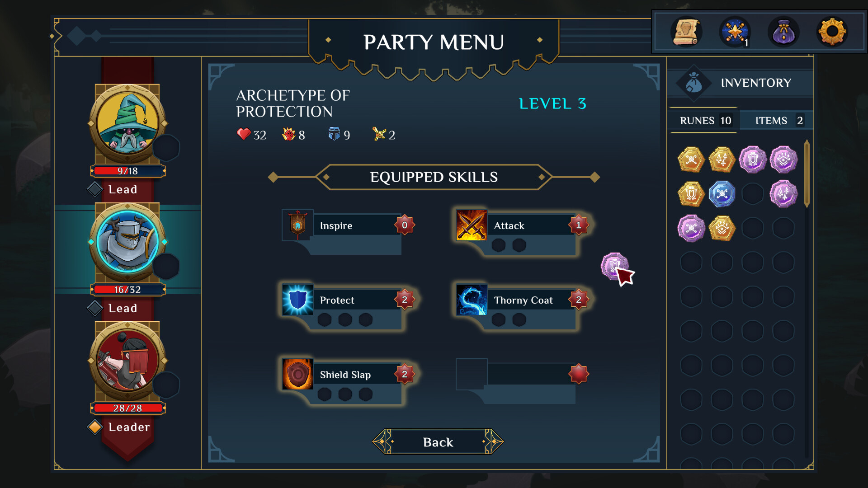
Task: Open the settings gear icon
Action: (832, 32)
